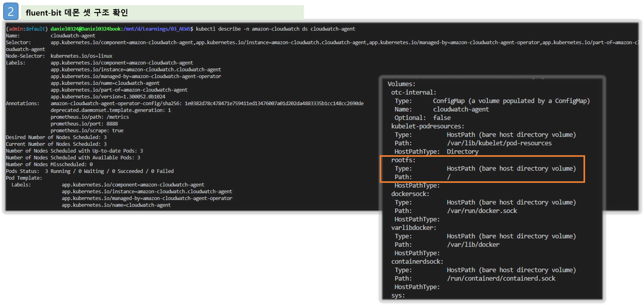Select the 'kubernetes.io/os=linux' value
The image size is (644, 305).
point(81,56)
